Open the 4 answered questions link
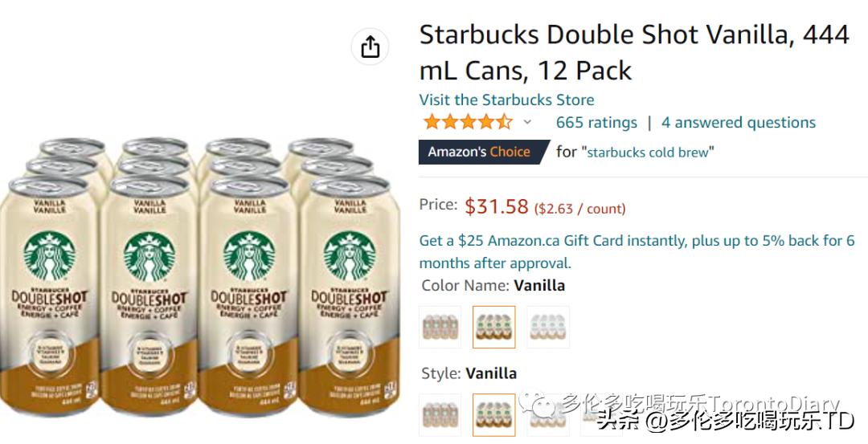 (738, 123)
